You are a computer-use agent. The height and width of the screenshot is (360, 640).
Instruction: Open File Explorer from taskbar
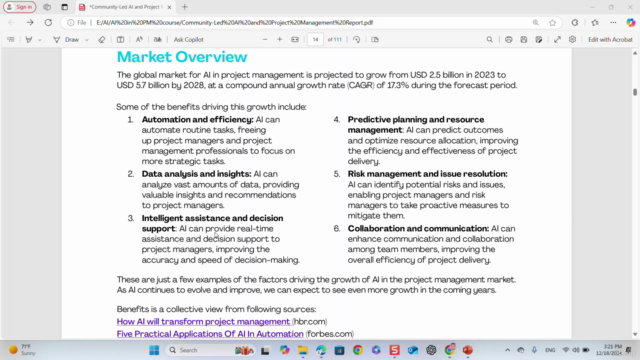[303, 350]
